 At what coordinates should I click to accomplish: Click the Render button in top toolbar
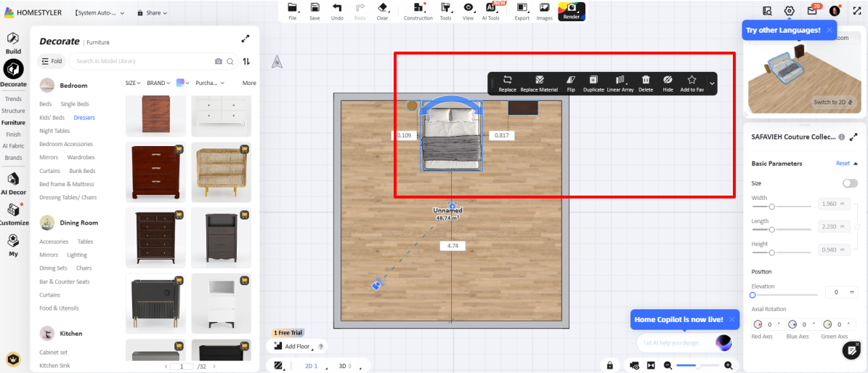pyautogui.click(x=571, y=11)
